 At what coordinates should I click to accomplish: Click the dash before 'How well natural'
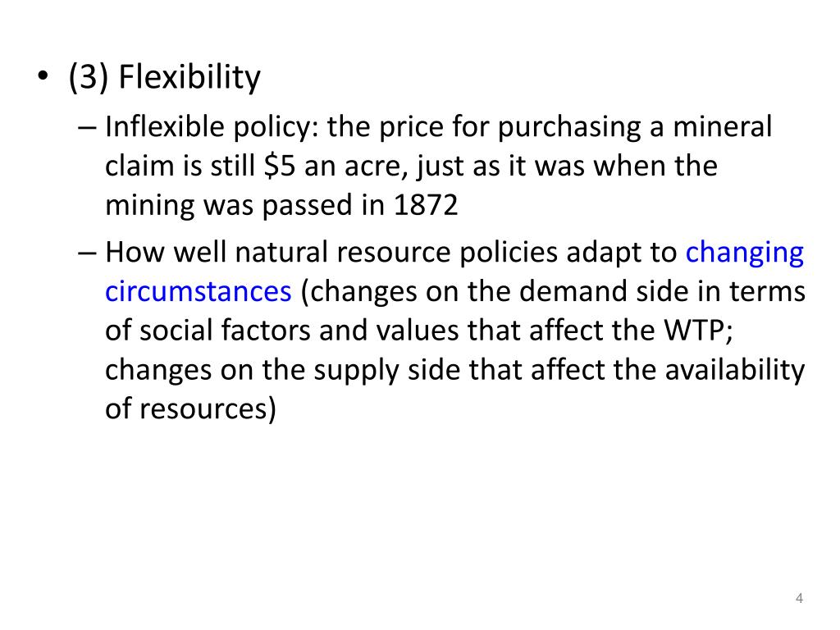[87, 253]
